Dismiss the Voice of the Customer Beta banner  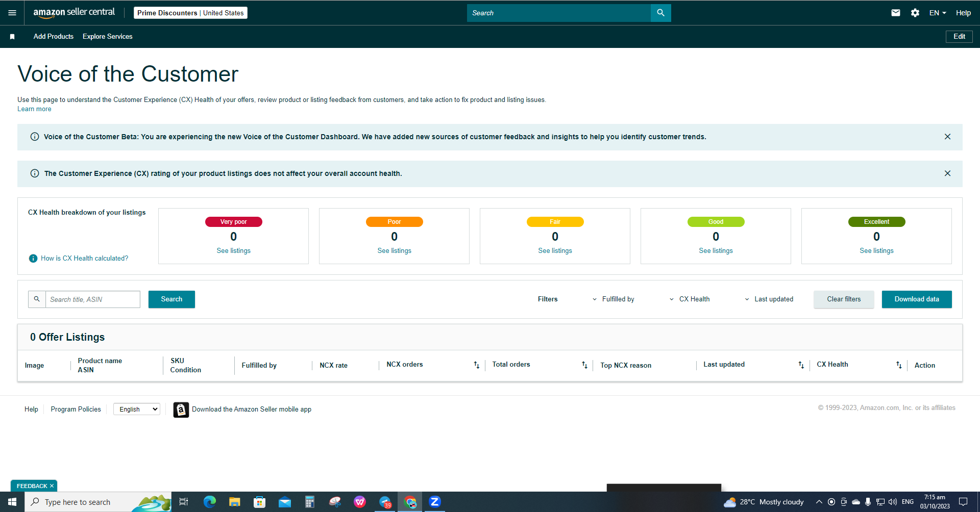tap(947, 137)
